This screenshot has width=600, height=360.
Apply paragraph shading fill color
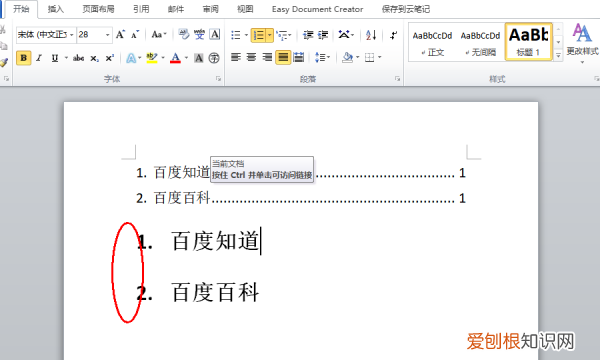[347, 57]
